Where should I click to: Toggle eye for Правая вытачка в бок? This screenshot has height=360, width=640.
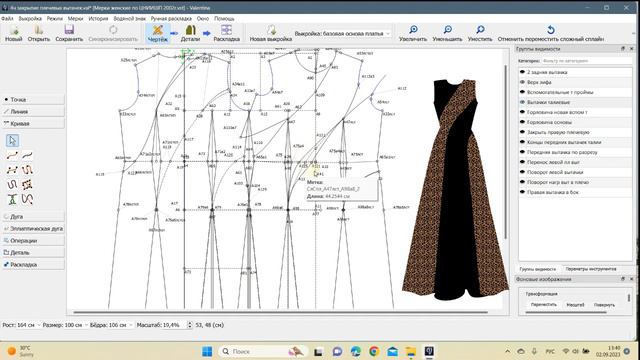tap(522, 192)
